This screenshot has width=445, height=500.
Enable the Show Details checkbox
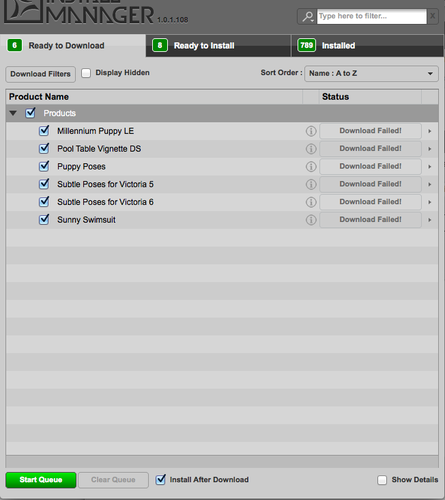pyautogui.click(x=382, y=480)
